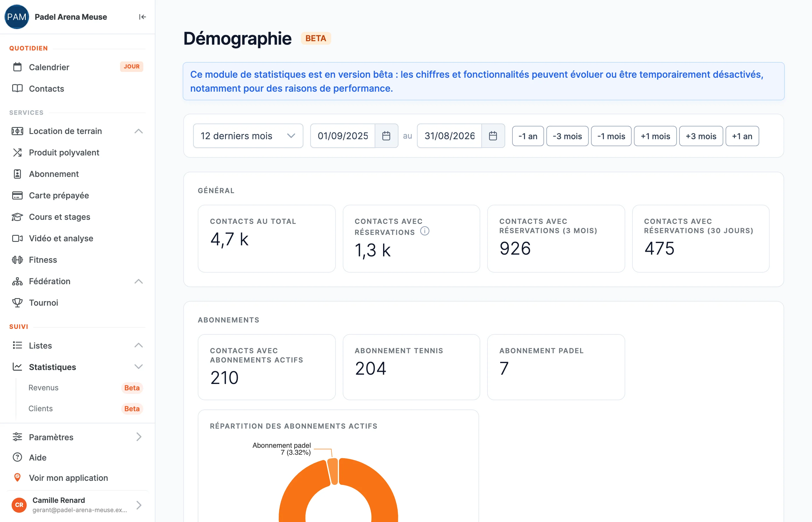This screenshot has height=522, width=812.
Task: Click the PAM club logo avatar
Action: click(x=17, y=17)
